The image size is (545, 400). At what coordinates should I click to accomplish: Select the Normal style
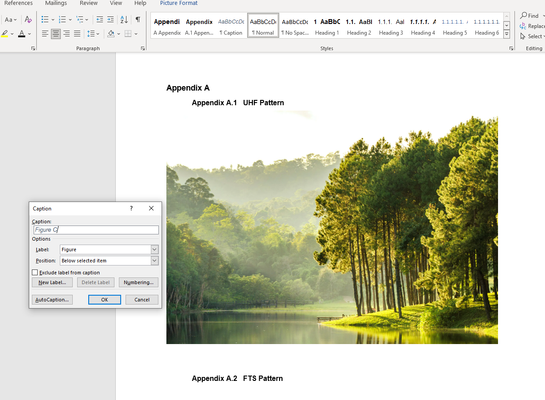pyautogui.click(x=263, y=25)
